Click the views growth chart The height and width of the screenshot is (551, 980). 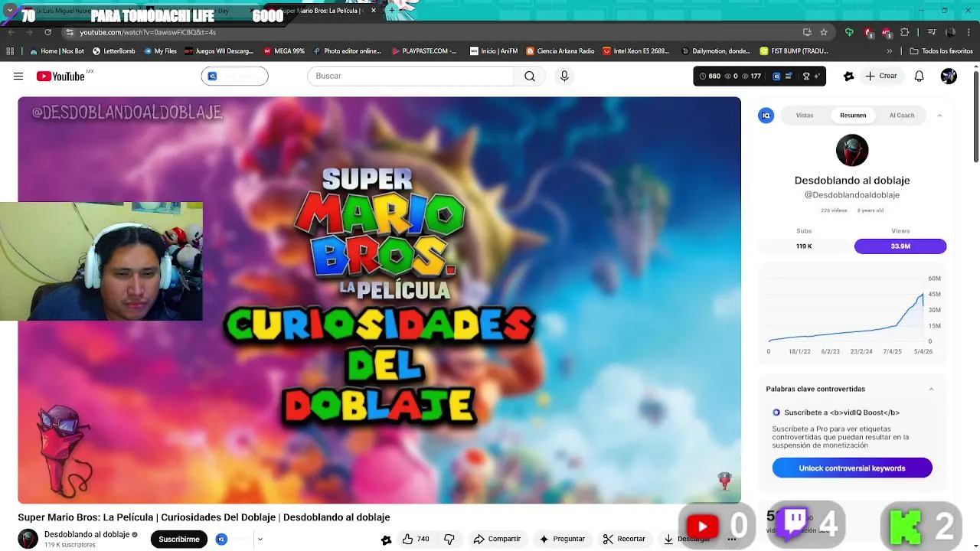coord(852,315)
